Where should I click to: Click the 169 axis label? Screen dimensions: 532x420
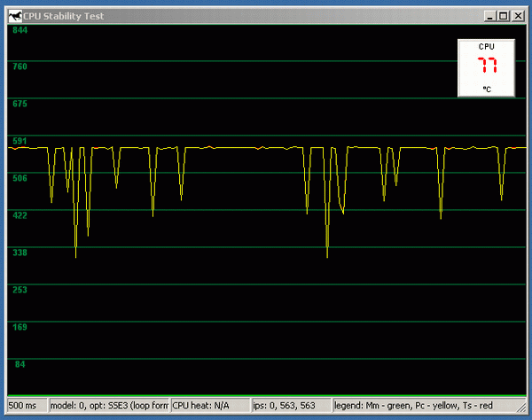coord(20,327)
